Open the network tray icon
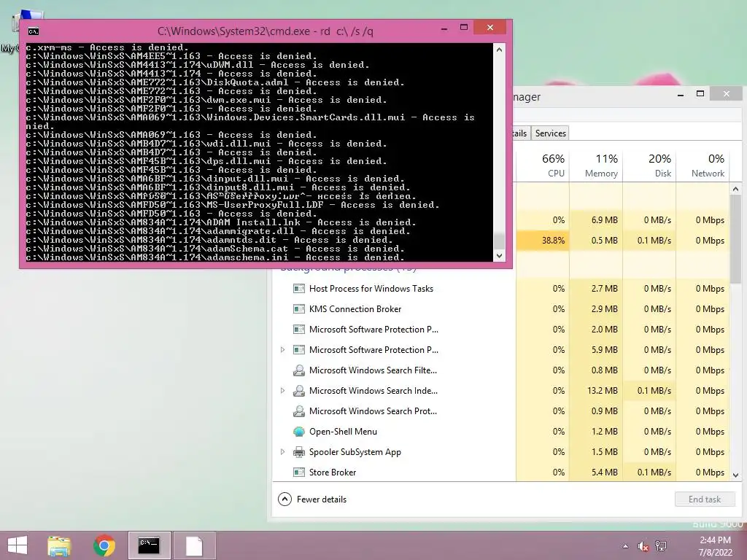This screenshot has width=747, height=560. coord(661,546)
